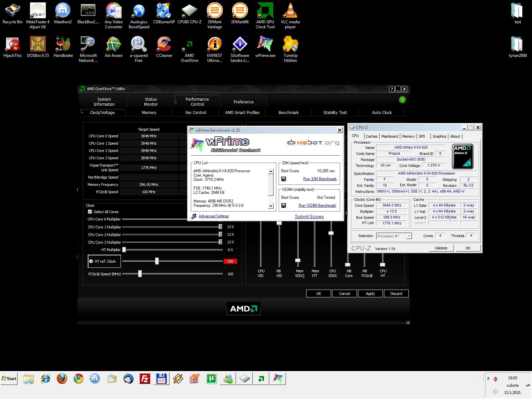The image size is (532, 399).
Task: Open the tyrian2000 desktop folder
Action: pyautogui.click(x=518, y=47)
